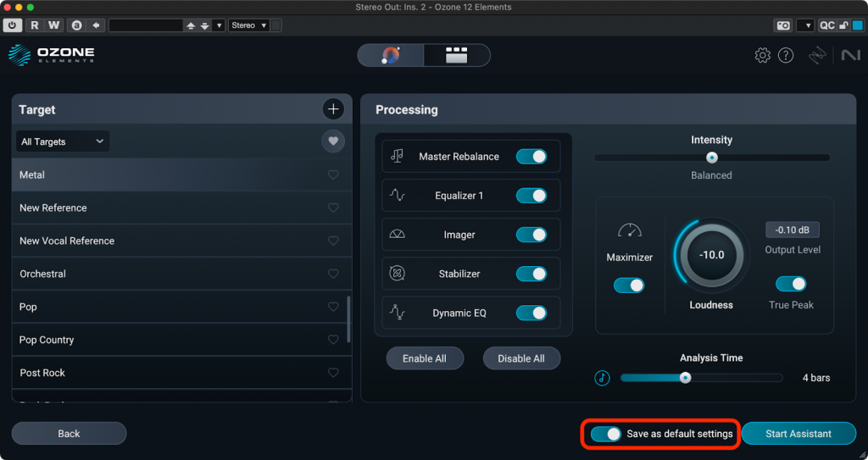Filter targets by favorites heart button

click(333, 141)
